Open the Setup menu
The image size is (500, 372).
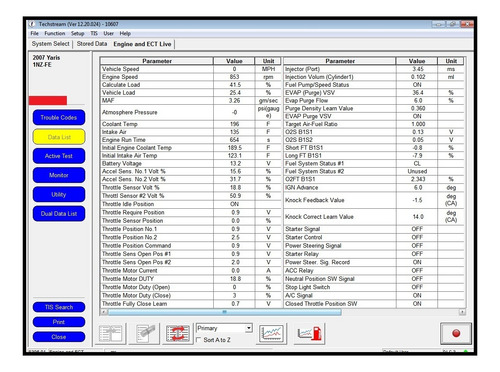pos(77,33)
